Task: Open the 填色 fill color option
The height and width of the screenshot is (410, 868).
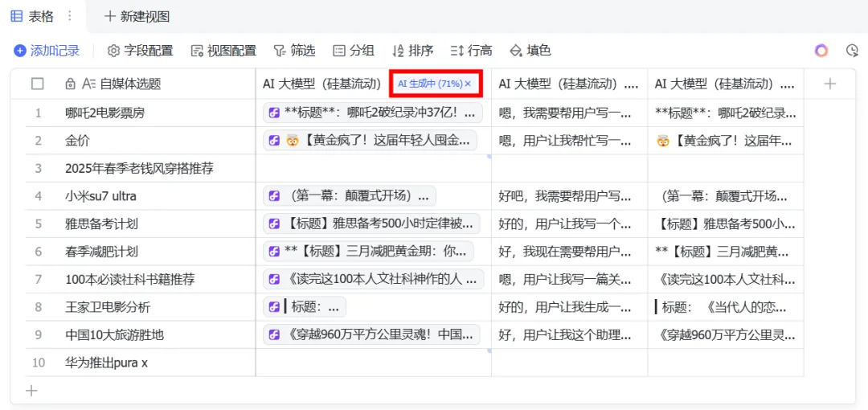Action: tap(530, 51)
